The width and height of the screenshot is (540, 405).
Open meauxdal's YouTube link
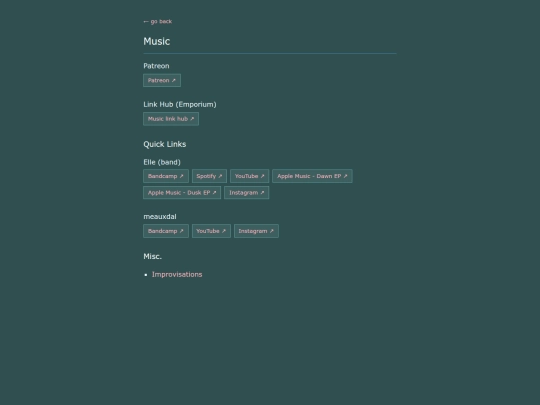[211, 231]
